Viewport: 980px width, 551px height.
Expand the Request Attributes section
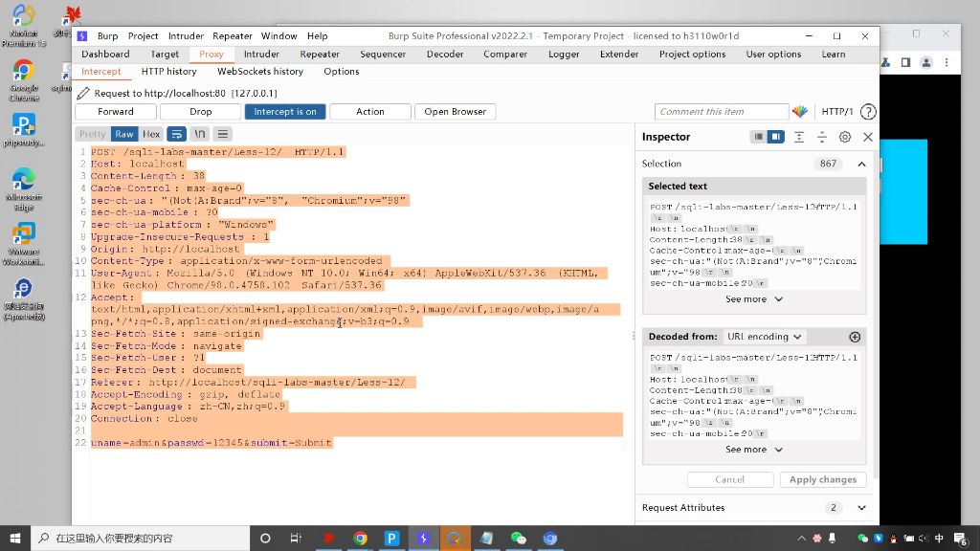tap(862, 508)
